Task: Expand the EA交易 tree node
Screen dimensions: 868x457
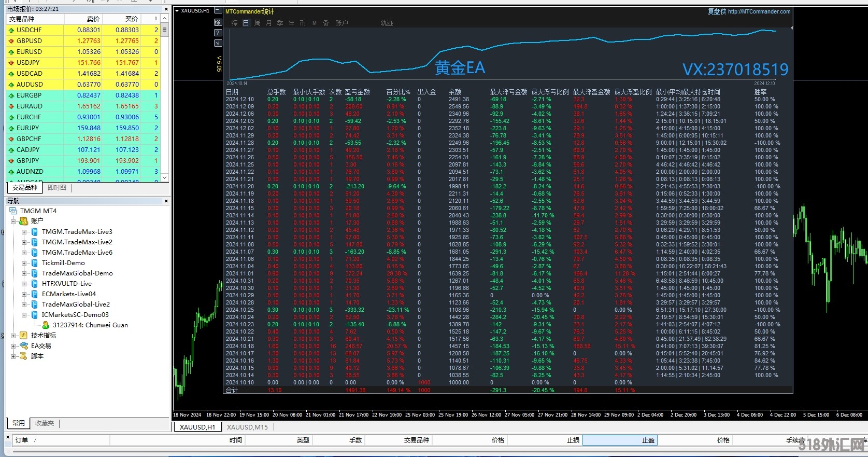Action: click(x=13, y=346)
